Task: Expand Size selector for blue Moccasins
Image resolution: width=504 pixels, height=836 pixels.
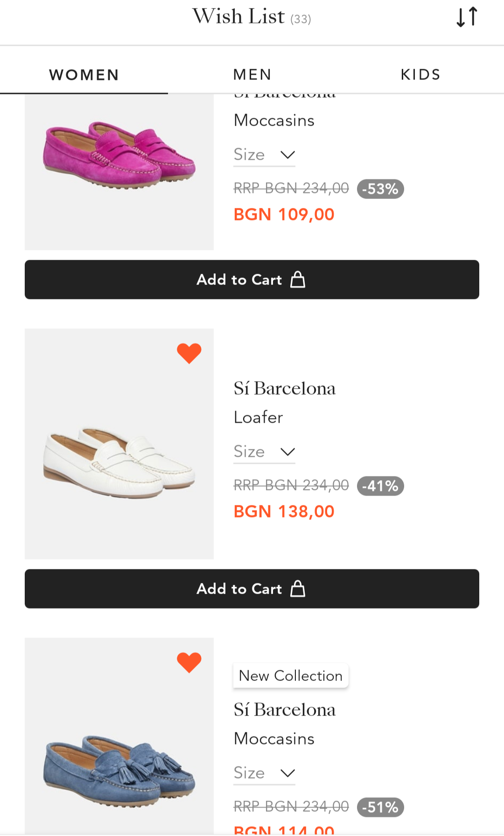Action: click(x=264, y=773)
